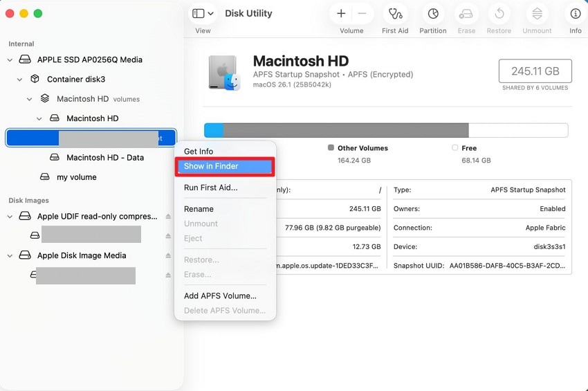The height and width of the screenshot is (391, 588).
Task: Run First Aid from the toolbar
Action: 395,14
